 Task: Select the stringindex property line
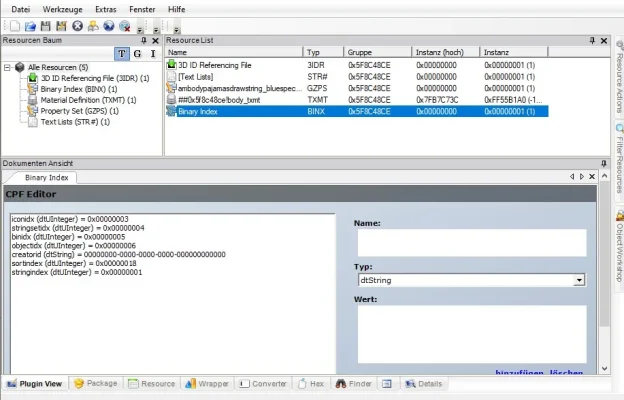[x=77, y=272]
